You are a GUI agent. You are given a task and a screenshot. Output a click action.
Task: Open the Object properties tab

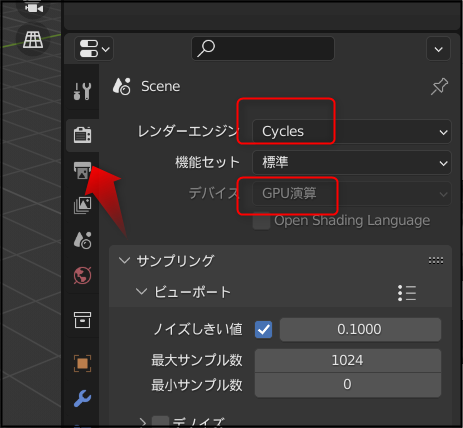pos(82,363)
